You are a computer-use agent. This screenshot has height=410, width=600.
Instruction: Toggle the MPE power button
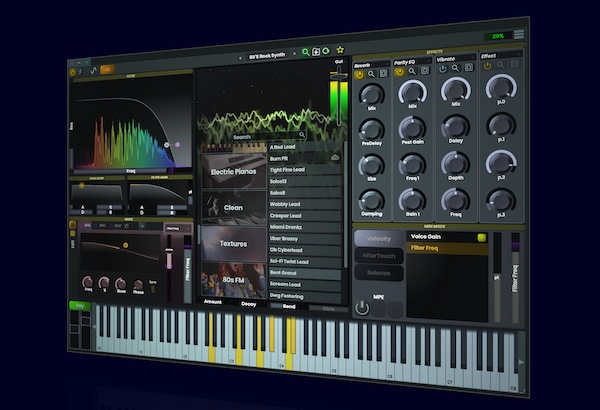pyautogui.click(x=362, y=308)
